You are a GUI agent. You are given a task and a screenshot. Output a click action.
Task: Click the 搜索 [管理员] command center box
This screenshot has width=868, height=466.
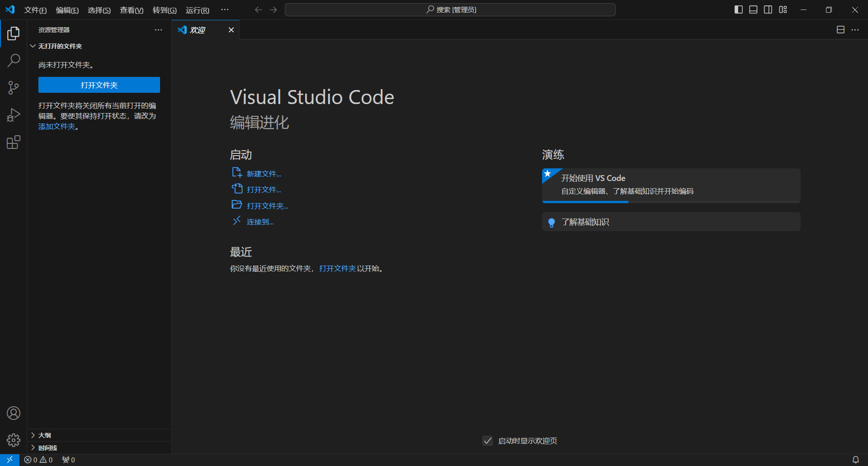(450, 10)
